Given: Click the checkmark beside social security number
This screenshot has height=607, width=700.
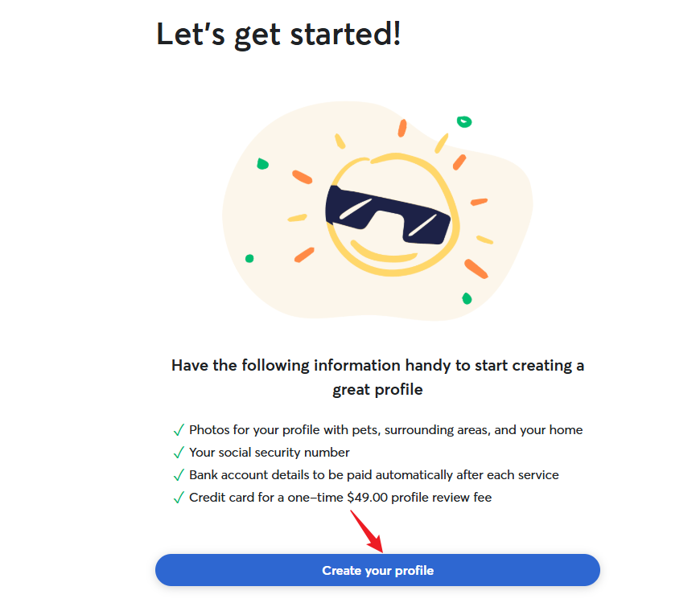Looking at the screenshot, I should [x=179, y=453].
